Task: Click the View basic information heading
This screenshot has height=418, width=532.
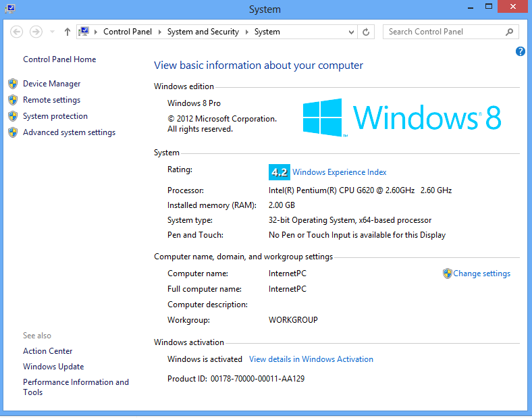Action: (259, 66)
